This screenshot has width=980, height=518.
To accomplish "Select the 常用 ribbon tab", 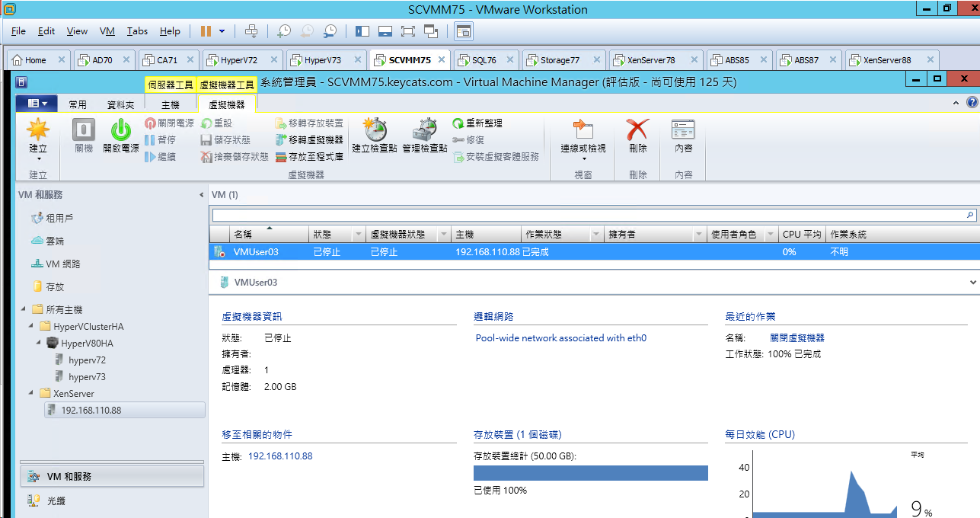I will click(78, 104).
